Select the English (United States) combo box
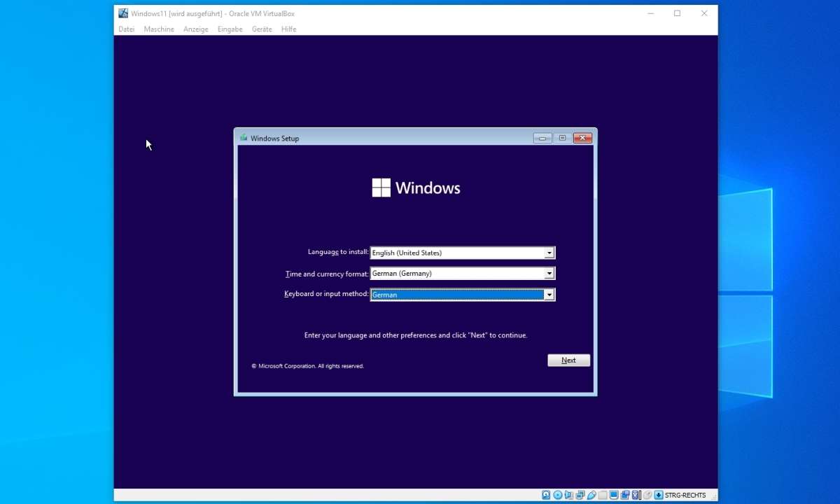The height and width of the screenshot is (504, 840). [x=463, y=253]
